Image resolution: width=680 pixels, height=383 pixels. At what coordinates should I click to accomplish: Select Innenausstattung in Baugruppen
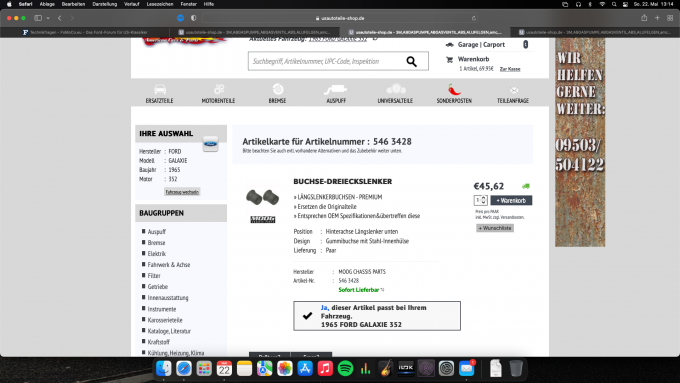tap(168, 298)
